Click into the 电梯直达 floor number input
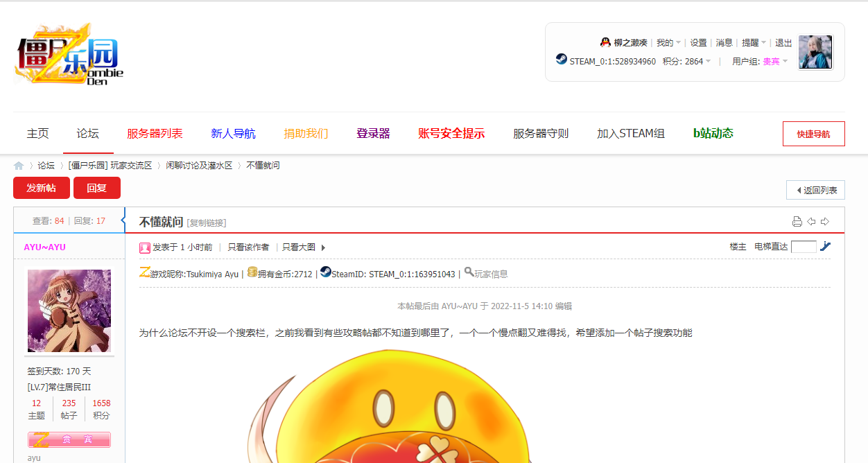Screen dimensions: 868x463 (x=804, y=246)
